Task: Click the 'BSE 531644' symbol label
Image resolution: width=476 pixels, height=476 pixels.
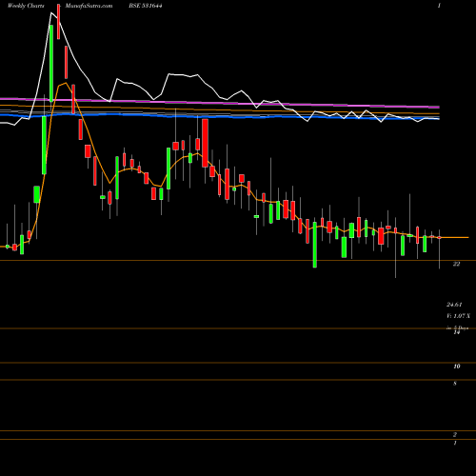Action: pos(146,6)
